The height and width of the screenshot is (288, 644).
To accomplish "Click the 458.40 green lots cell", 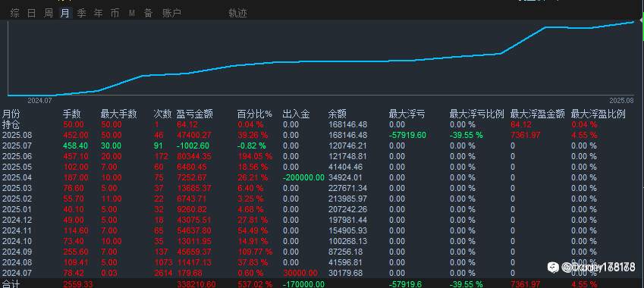I will click(x=75, y=146).
